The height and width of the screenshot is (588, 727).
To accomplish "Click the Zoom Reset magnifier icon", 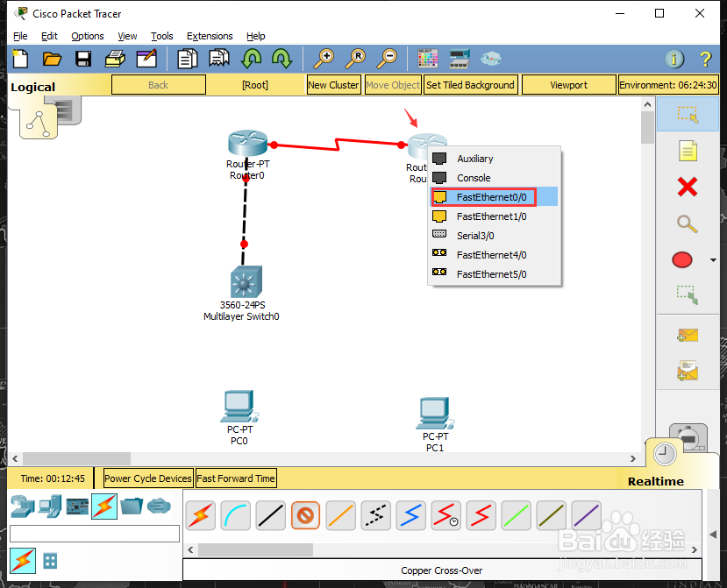I will (x=356, y=59).
